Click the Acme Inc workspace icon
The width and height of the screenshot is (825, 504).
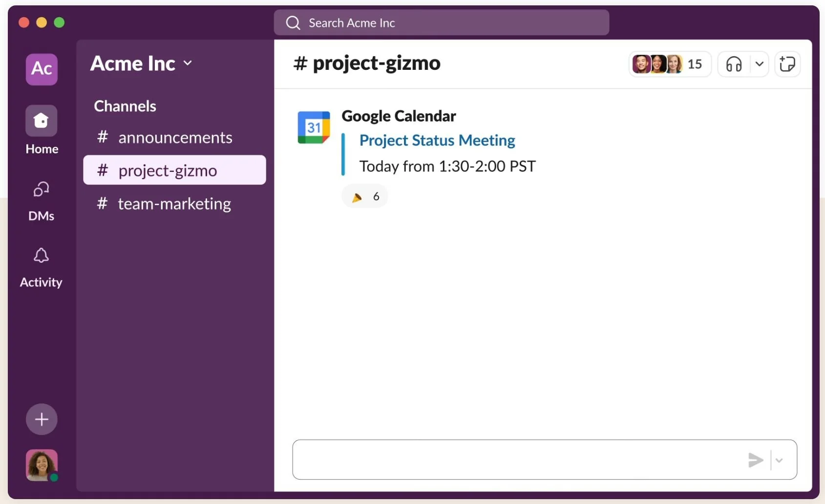pos(42,69)
